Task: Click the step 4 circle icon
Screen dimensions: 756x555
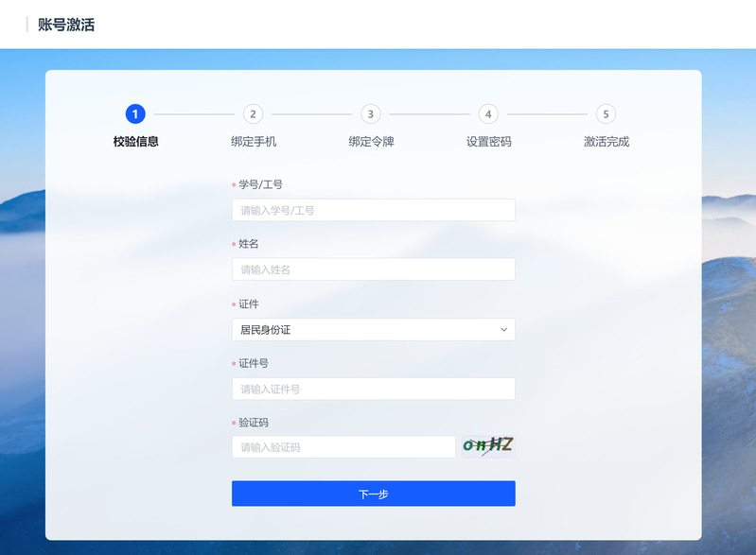Action: click(x=488, y=114)
